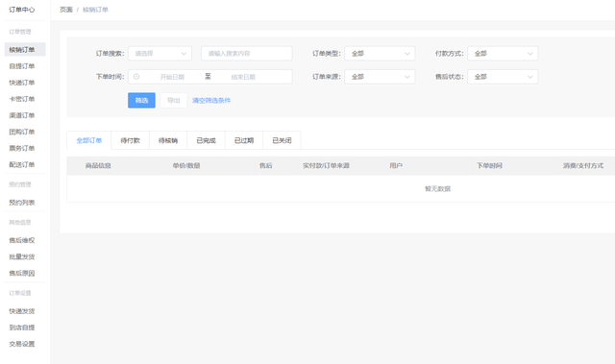Switch to the 已关闭 tab
This screenshot has height=364, width=615.
[x=282, y=140]
